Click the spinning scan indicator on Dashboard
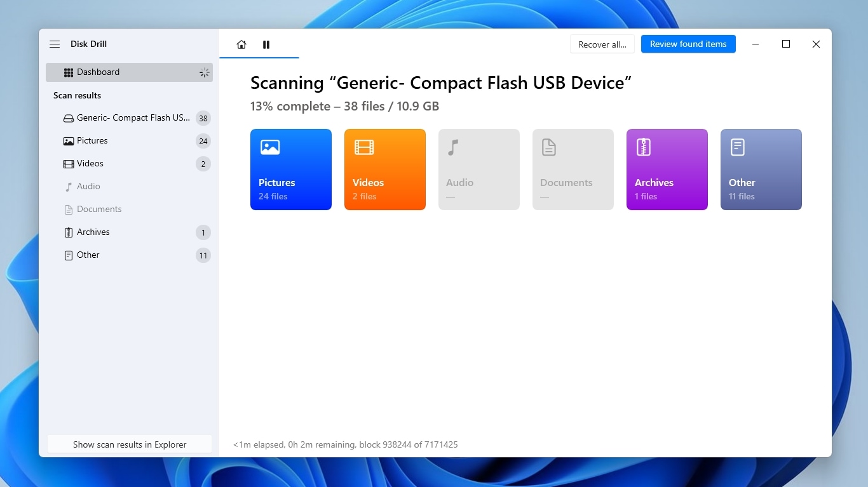Viewport: 868px width, 487px height. [x=204, y=72]
